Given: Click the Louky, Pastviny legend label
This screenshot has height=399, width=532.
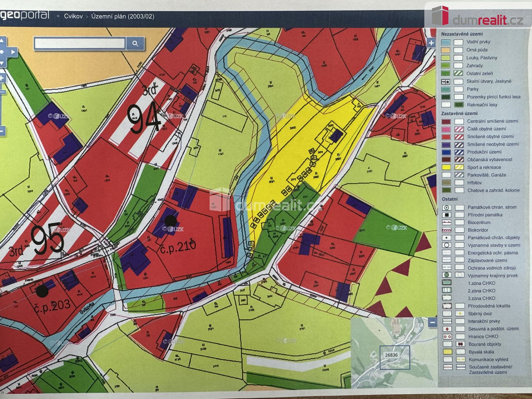Looking at the screenshot, I should pyautogui.click(x=482, y=58).
